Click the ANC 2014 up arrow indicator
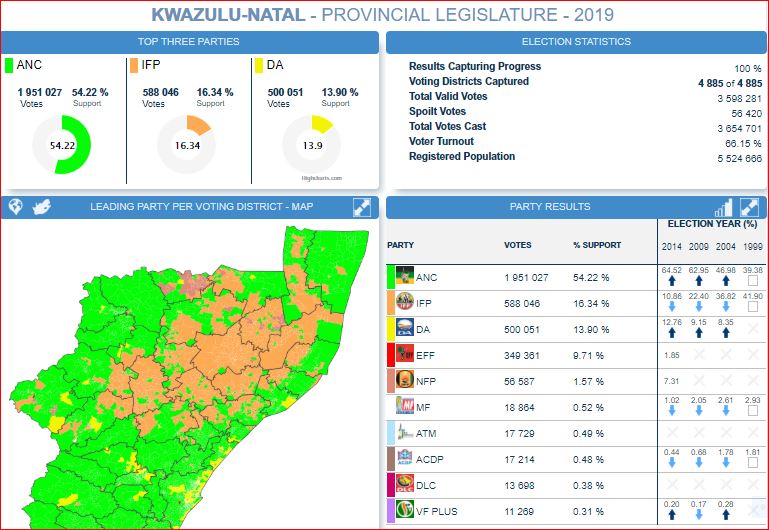 click(x=671, y=282)
